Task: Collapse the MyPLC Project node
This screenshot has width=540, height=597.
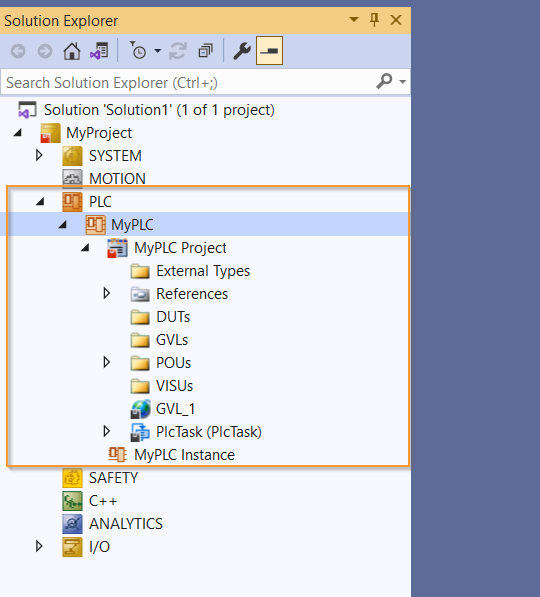Action: (85, 248)
